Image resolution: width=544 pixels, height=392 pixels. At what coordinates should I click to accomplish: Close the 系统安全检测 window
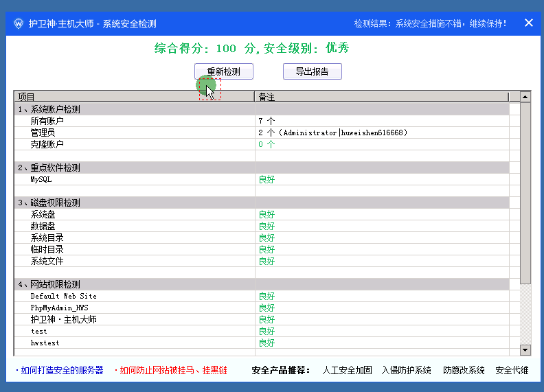coord(528,23)
